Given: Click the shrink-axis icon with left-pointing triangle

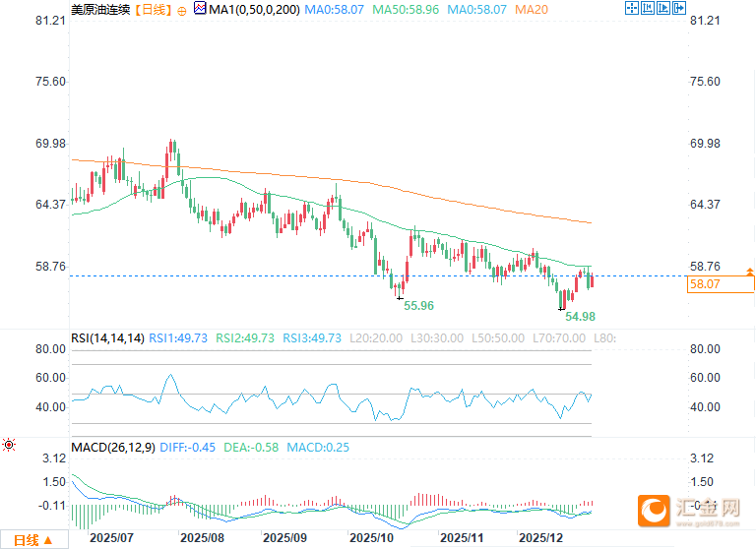Looking at the screenshot, I should pyautogui.click(x=648, y=8).
